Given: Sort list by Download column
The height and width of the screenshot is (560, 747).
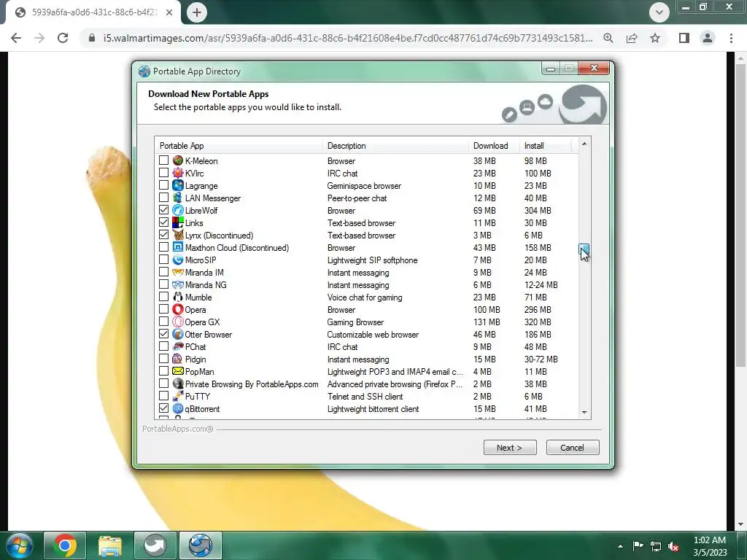Looking at the screenshot, I should 494,146.
